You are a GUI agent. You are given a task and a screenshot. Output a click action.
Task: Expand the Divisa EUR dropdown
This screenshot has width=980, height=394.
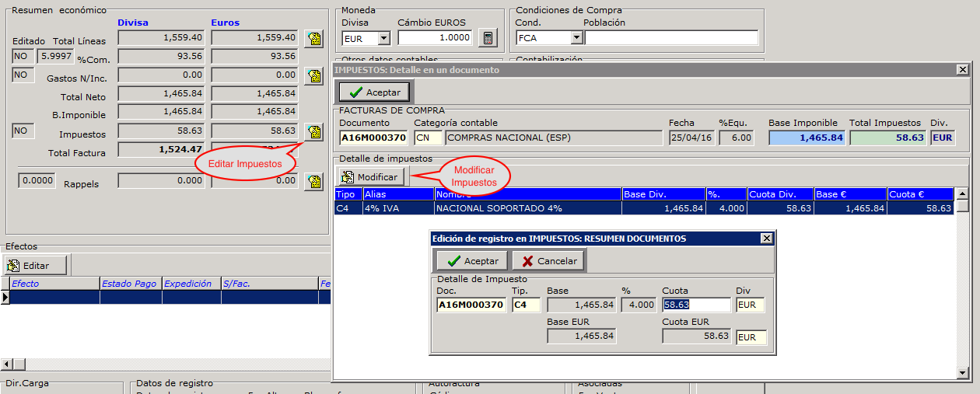coord(383,38)
